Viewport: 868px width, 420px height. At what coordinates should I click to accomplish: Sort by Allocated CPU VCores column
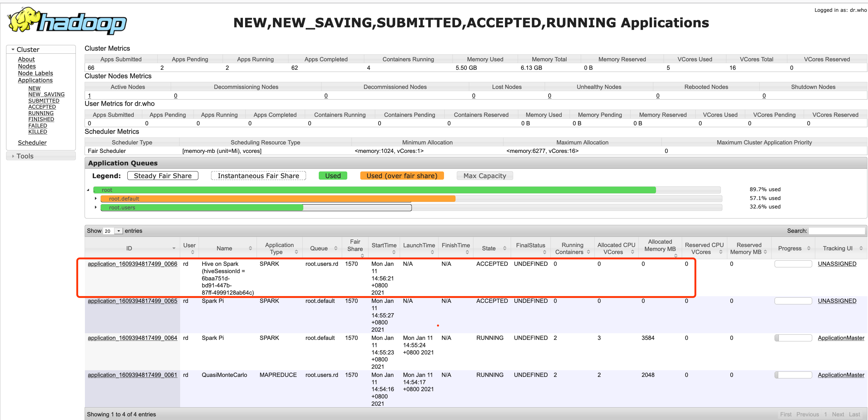[616, 248]
